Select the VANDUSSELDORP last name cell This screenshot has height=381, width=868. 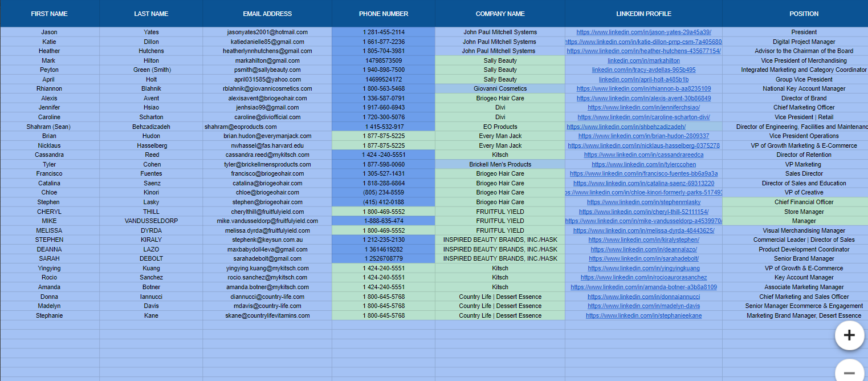[x=151, y=221]
